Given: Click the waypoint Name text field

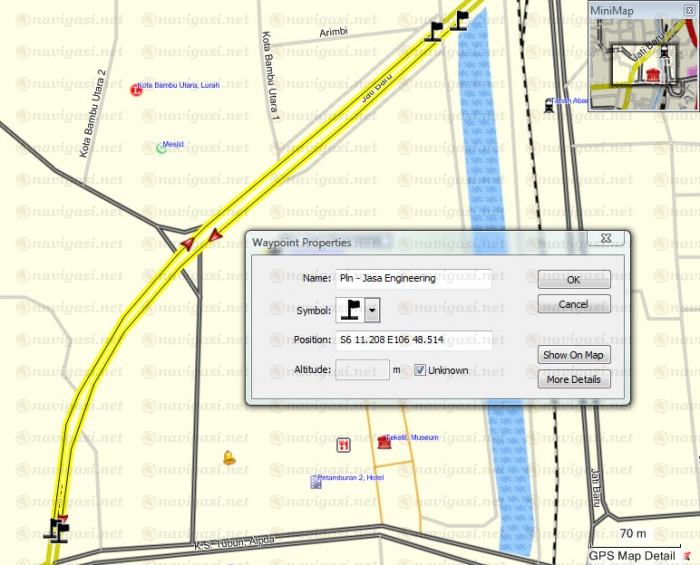Looking at the screenshot, I should pyautogui.click(x=413, y=279).
